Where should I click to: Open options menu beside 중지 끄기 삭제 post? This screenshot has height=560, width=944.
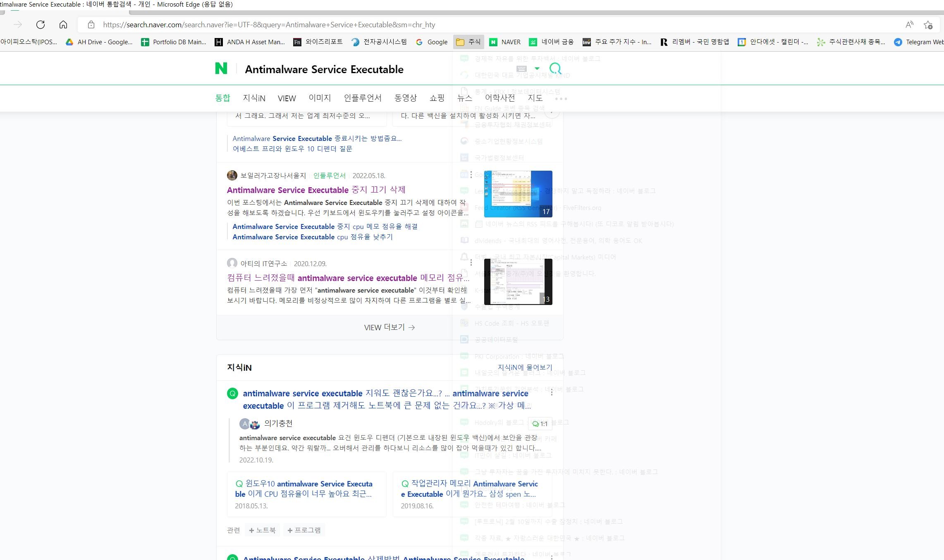pos(471,175)
